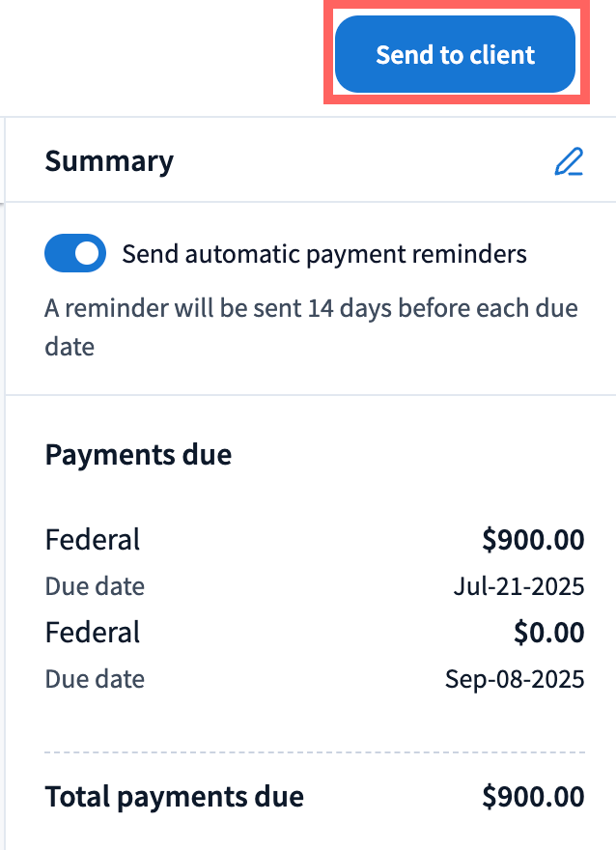The image size is (616, 850).
Task: Select the Jul-21-2025 due date
Action: [518, 585]
